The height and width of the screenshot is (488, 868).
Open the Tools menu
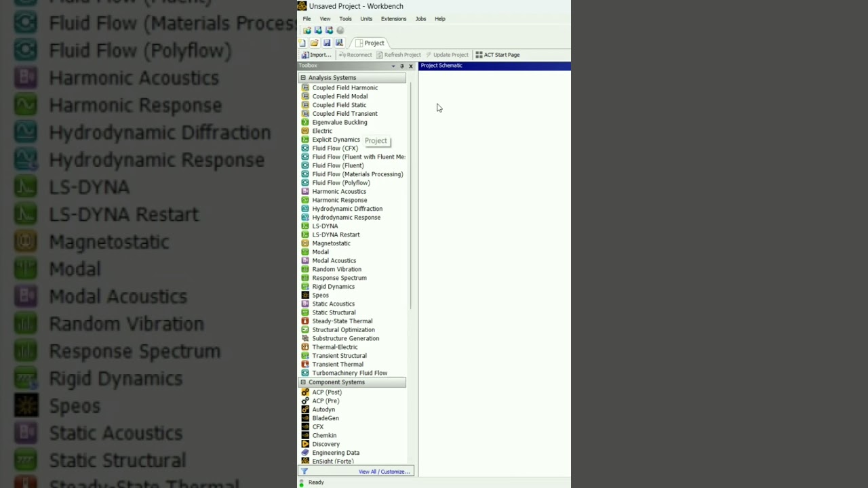(x=345, y=19)
